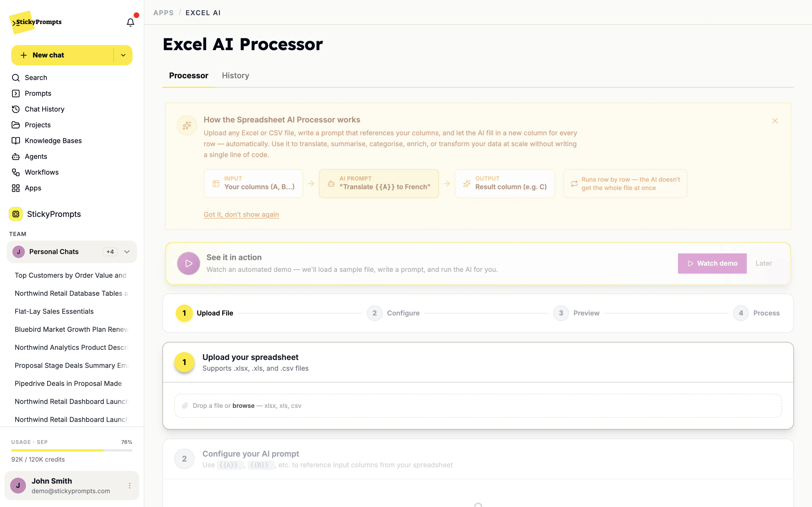Dismiss the how-it-works info banner

click(775, 121)
